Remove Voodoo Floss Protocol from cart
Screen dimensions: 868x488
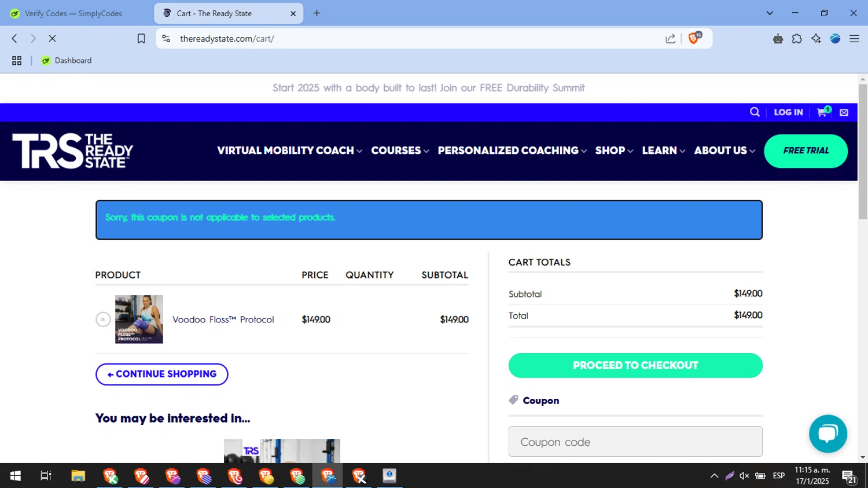tap(103, 320)
